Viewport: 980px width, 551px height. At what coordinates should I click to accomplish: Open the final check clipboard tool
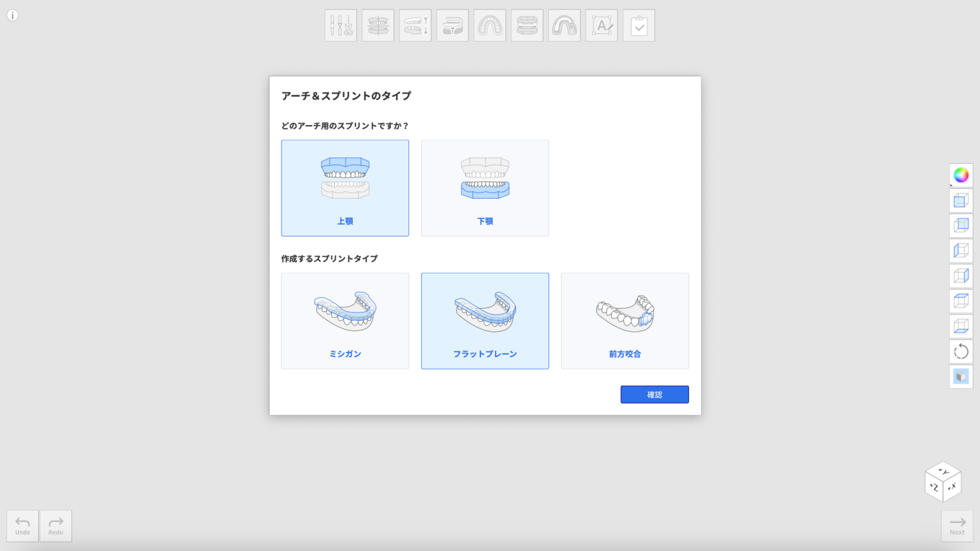[639, 25]
